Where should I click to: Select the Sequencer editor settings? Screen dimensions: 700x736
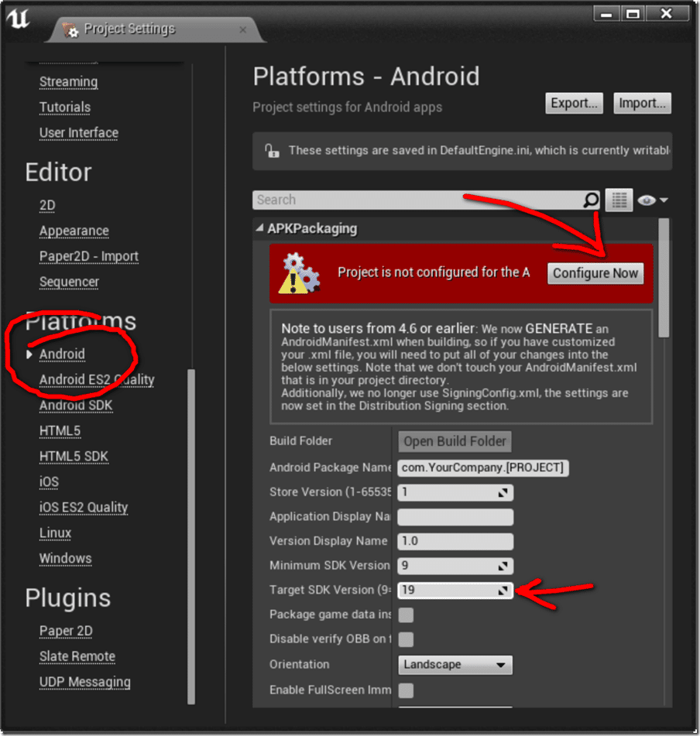click(x=69, y=282)
